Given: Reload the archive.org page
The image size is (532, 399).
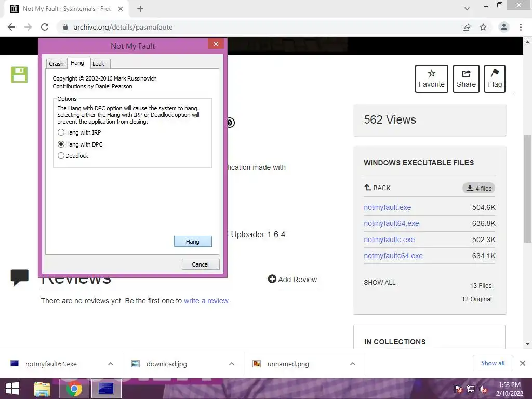Looking at the screenshot, I should 45,27.
